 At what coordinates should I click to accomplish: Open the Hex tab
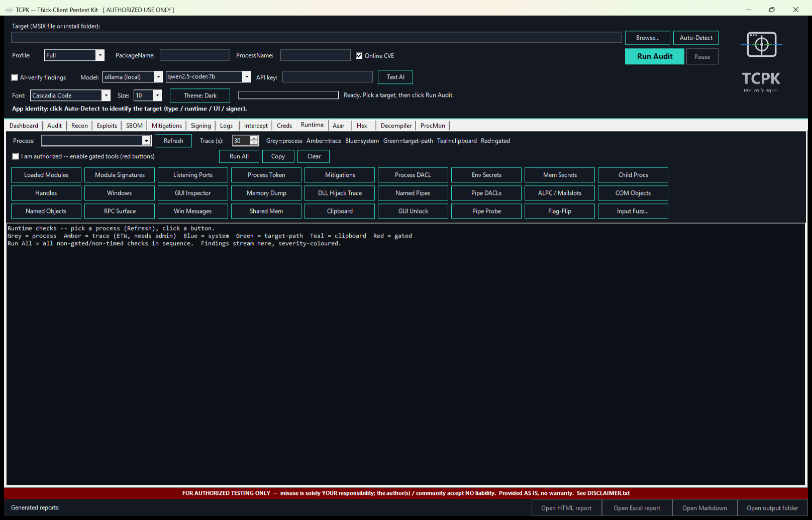(x=362, y=126)
